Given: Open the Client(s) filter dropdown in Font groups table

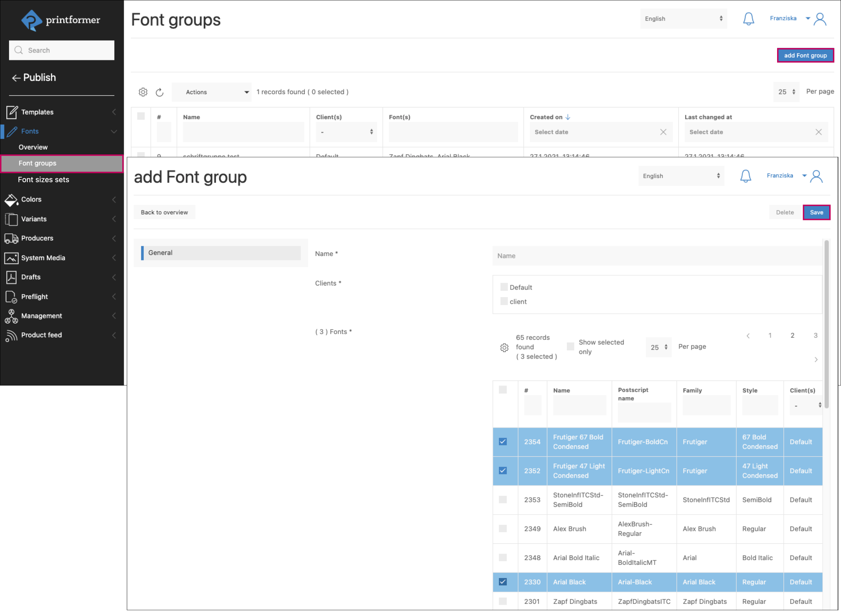Looking at the screenshot, I should 346,132.
